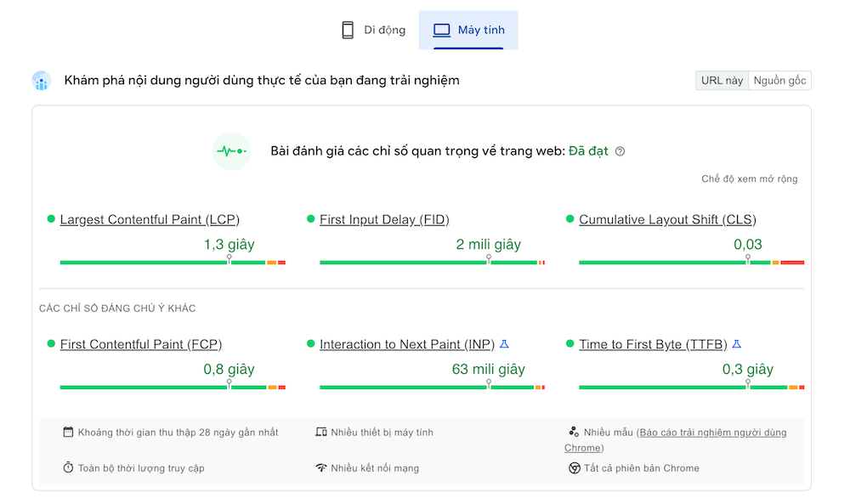Click the clock icon near "Toàn bộ thời lượng truy cập"
The image size is (850, 504).
point(68,467)
